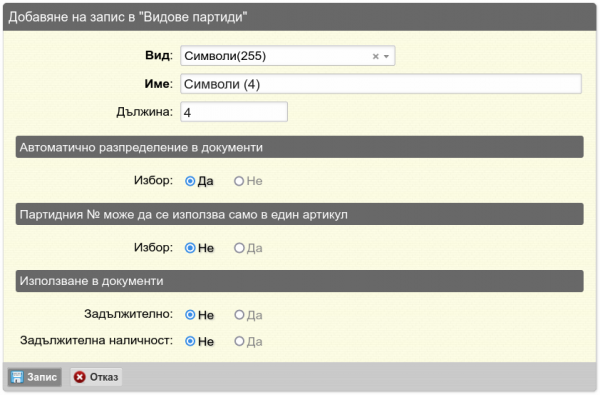600x395 pixels.
Task: Click the Автоматично разпределение в документи header
Action: [x=300, y=147]
